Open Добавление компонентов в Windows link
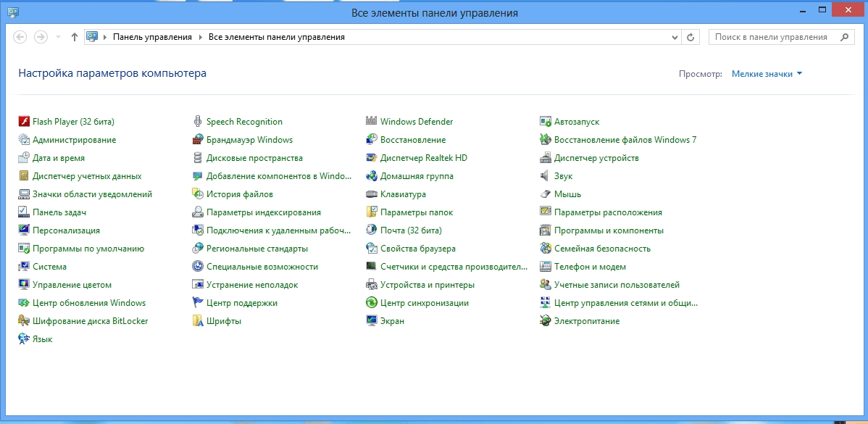This screenshot has width=868, height=424. 279,176
